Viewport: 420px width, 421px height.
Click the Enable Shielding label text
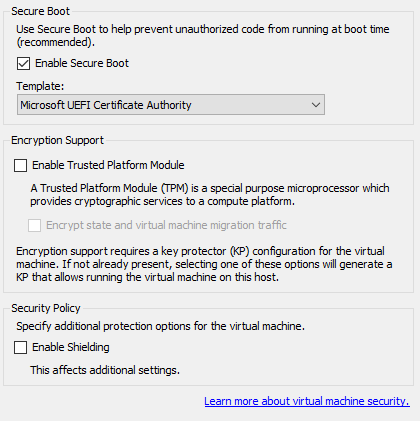point(71,347)
